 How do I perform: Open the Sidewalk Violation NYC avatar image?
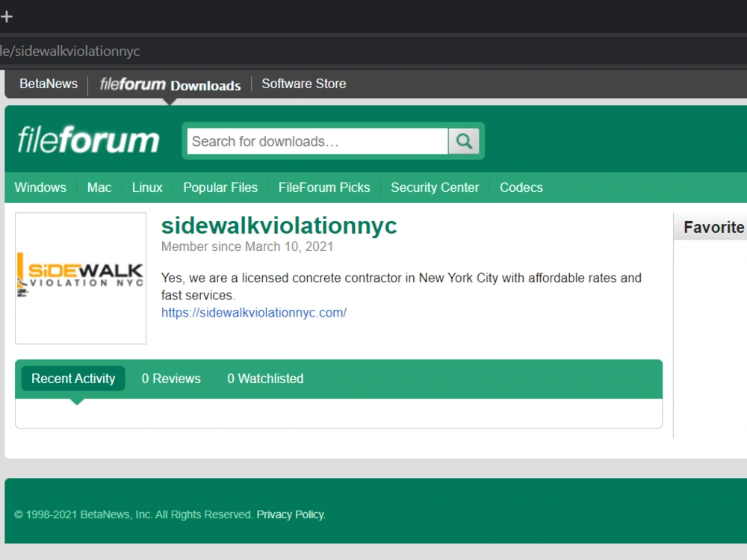[x=81, y=278]
